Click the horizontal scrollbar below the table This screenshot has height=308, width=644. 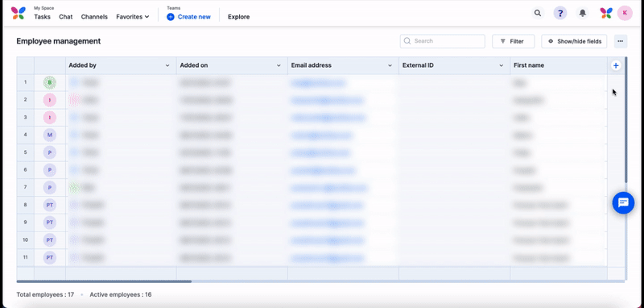click(104, 281)
